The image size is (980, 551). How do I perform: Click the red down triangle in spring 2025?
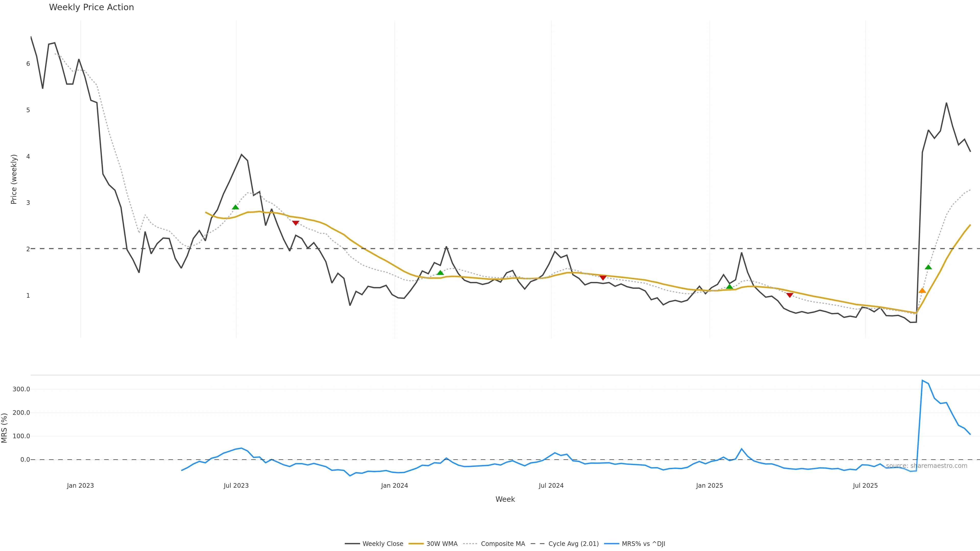click(x=789, y=295)
